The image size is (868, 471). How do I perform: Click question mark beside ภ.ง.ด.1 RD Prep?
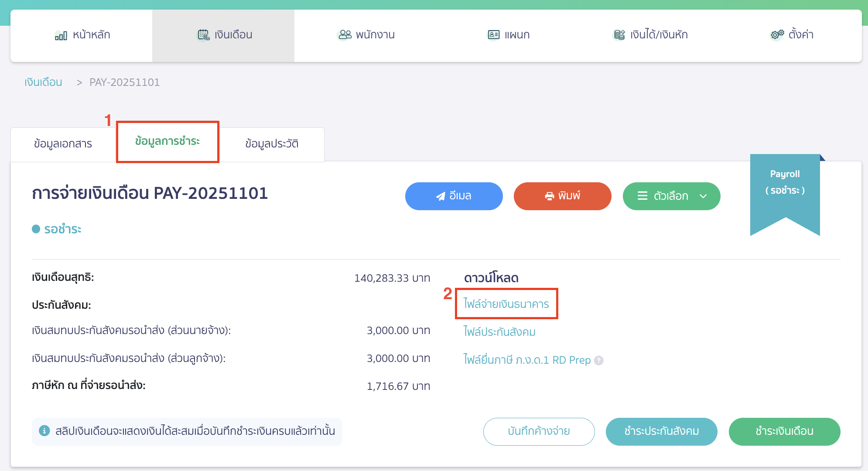coord(599,360)
